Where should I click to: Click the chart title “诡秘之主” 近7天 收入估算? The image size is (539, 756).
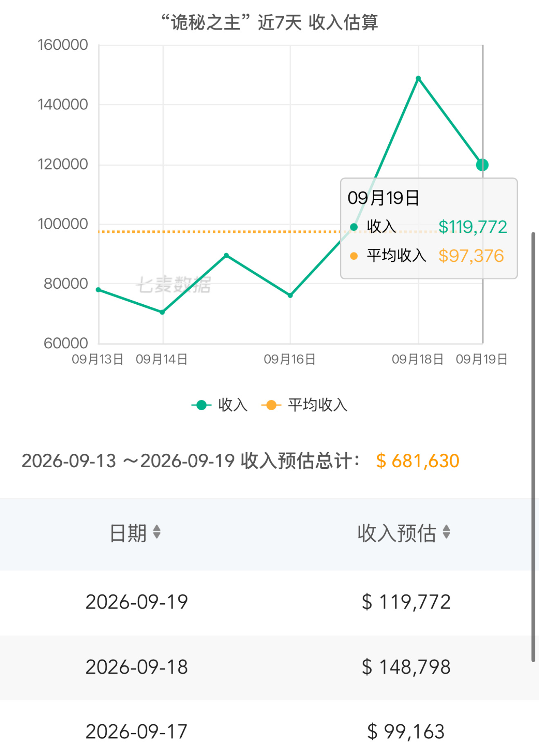269,22
